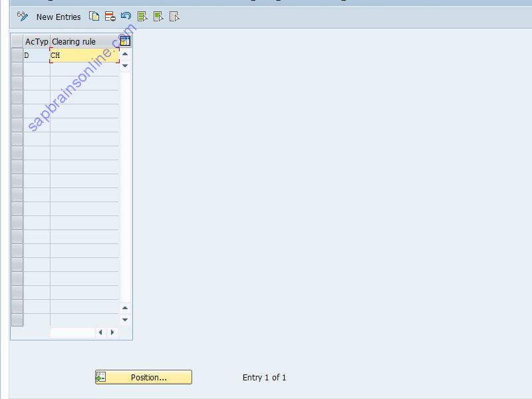Viewport: 532px width, 399px height.
Task: Click the Undo Change arrow icon
Action: pyautogui.click(x=126, y=16)
